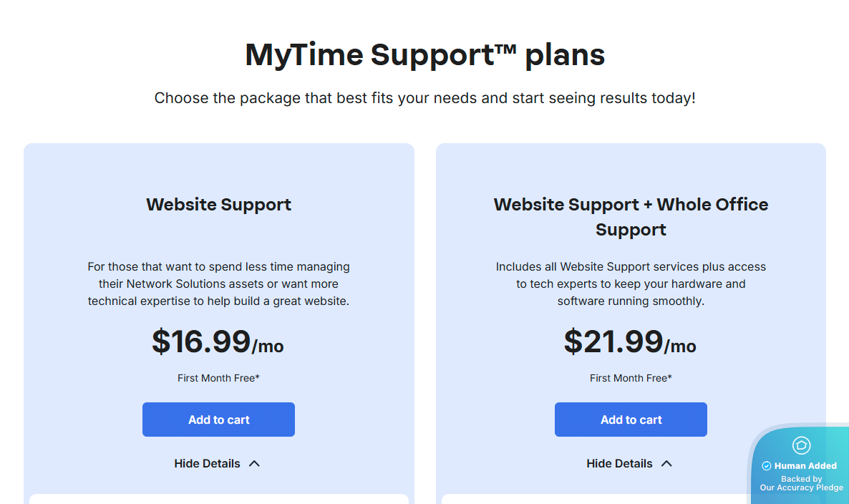Collapse Whole Office Support via Hide Details
Image resolution: width=849 pixels, height=504 pixels.
click(x=620, y=464)
